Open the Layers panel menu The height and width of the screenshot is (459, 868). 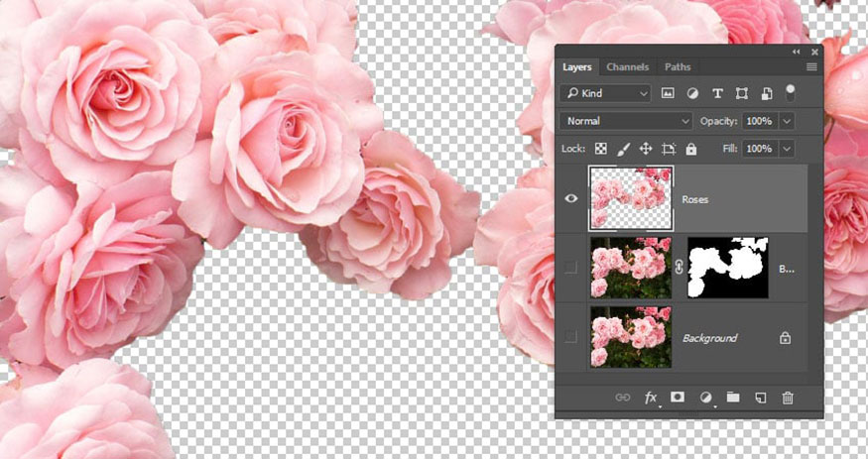coord(811,66)
